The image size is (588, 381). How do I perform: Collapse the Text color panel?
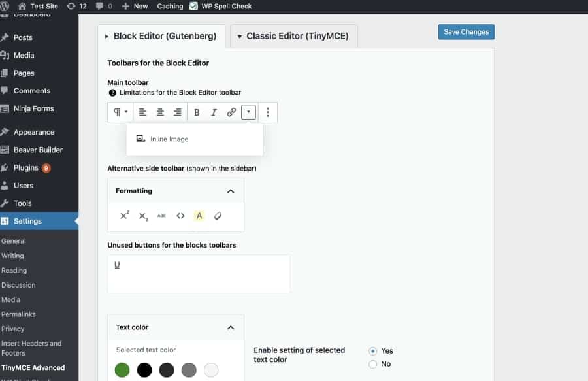230,328
